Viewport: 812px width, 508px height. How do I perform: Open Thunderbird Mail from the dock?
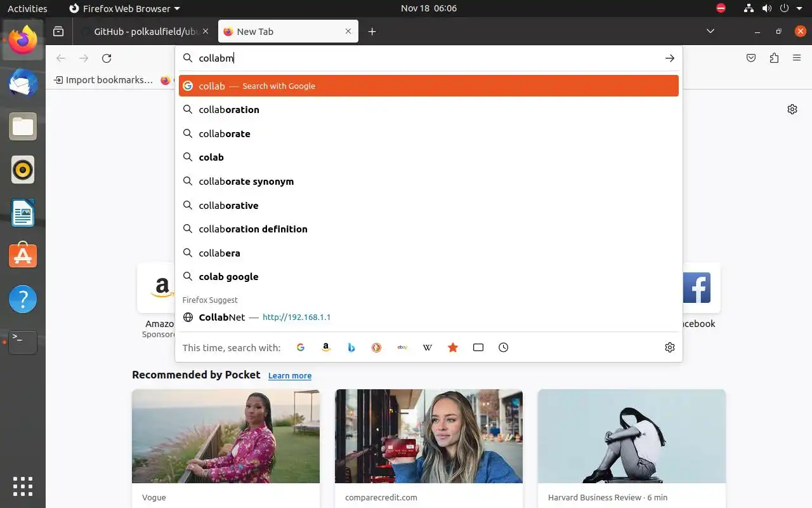point(23,83)
